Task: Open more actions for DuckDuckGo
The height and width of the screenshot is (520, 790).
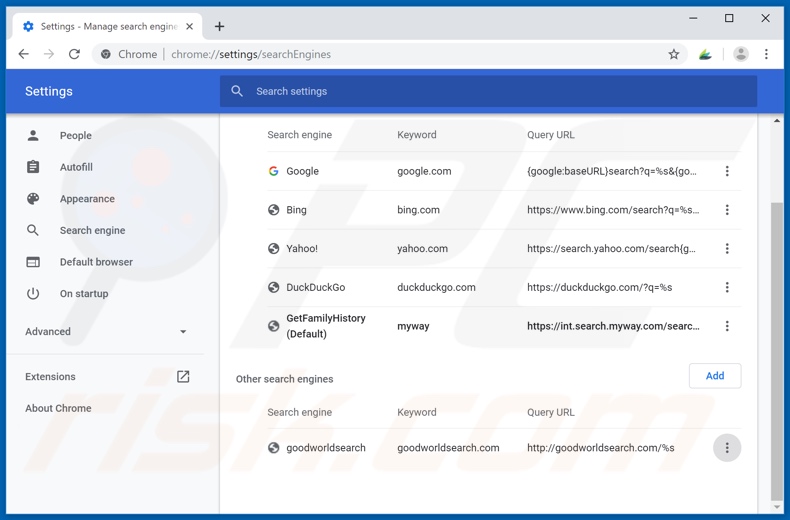Action: (x=727, y=287)
